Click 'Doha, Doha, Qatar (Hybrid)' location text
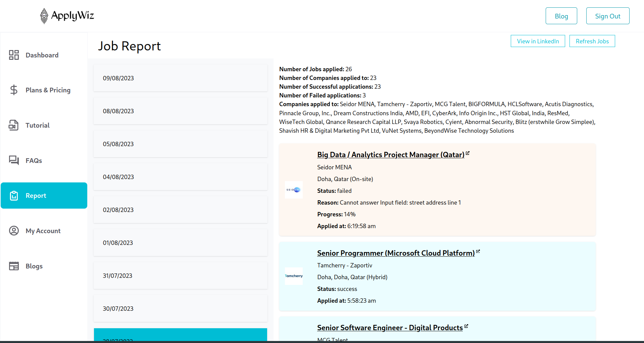 click(x=352, y=277)
